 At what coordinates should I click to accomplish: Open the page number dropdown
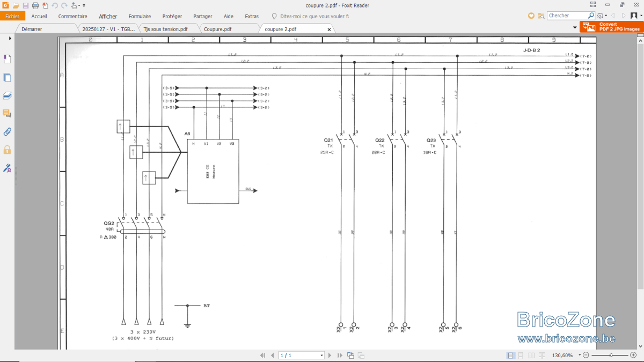point(322,356)
